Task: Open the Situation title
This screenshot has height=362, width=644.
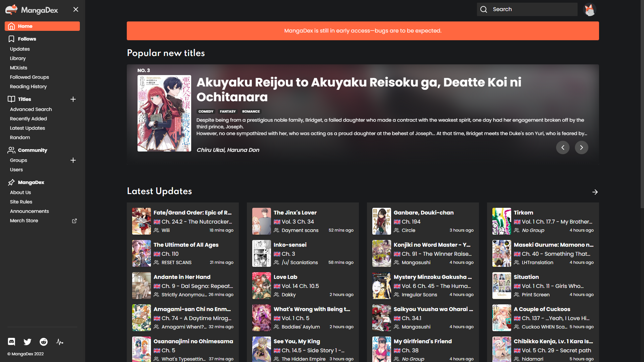Action: coord(526,277)
